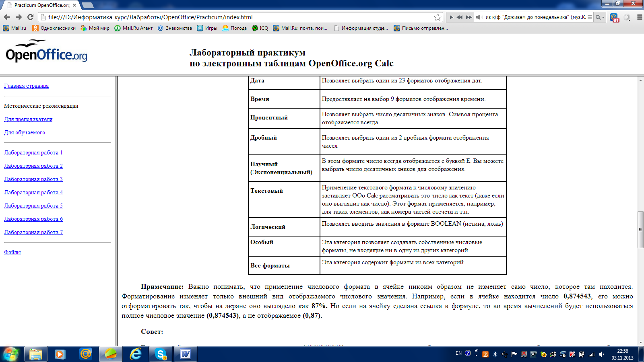
Task: Click the page vertical scrollbar thumb
Action: (x=640, y=229)
